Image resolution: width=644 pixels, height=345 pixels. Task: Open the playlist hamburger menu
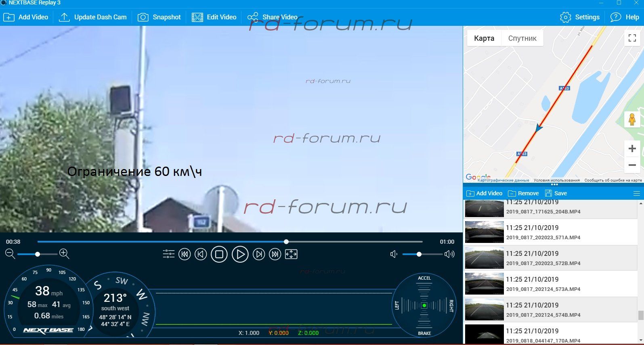pos(637,193)
